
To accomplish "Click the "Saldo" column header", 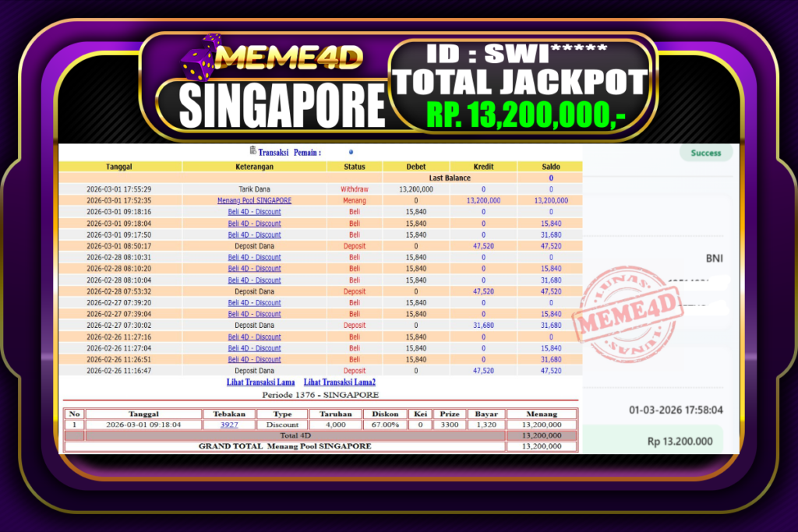I will pos(550,166).
